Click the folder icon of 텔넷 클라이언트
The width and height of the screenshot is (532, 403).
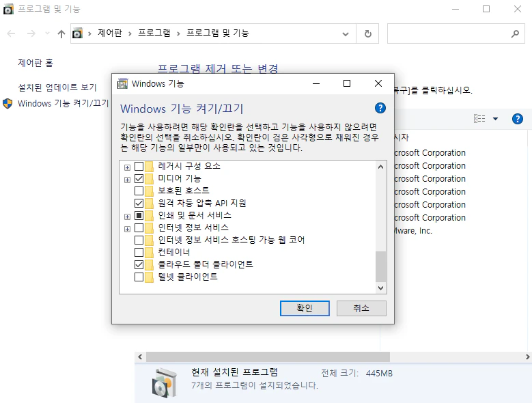pyautogui.click(x=149, y=277)
